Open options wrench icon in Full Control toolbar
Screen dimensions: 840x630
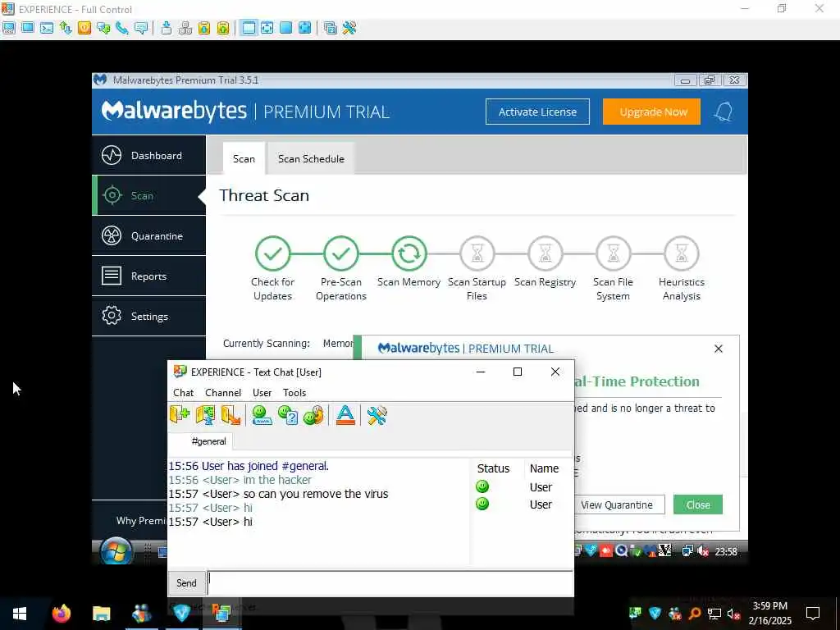coord(349,28)
